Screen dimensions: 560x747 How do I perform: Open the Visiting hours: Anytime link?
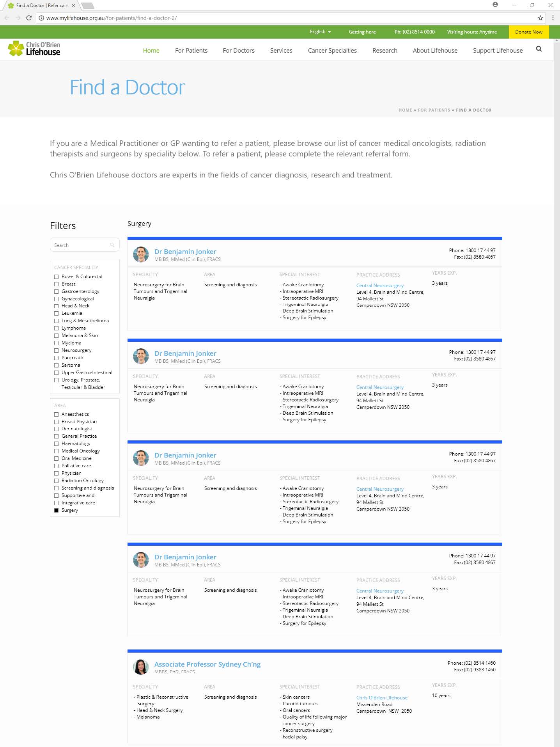click(x=472, y=32)
